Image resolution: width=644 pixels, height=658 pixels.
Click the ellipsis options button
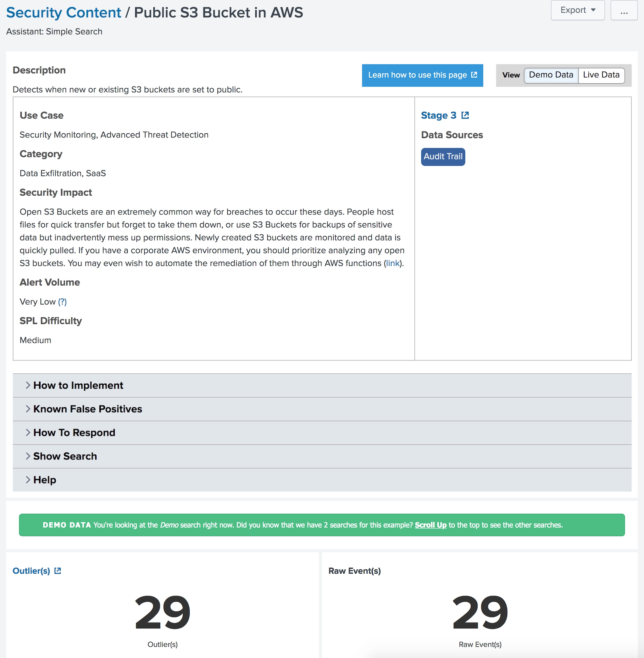(624, 10)
